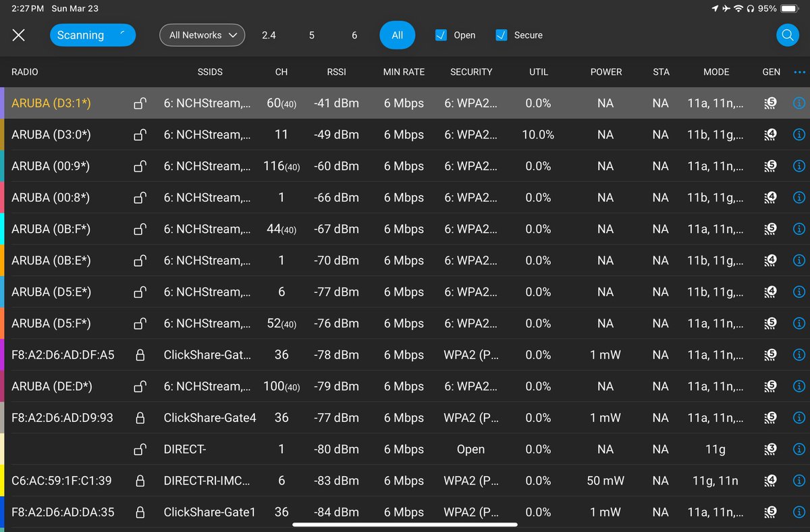Click the Open security cell
This screenshot has height=532, width=810.
click(x=470, y=449)
